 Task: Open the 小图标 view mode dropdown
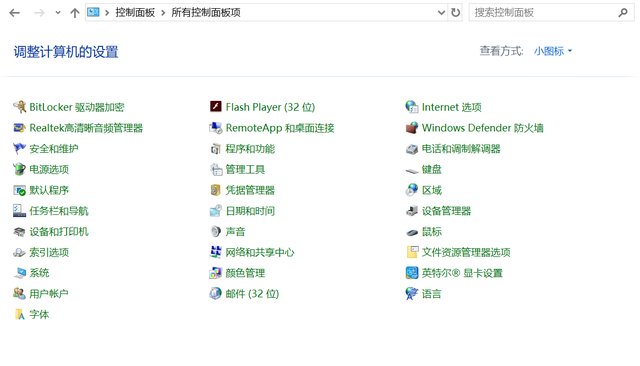[553, 51]
